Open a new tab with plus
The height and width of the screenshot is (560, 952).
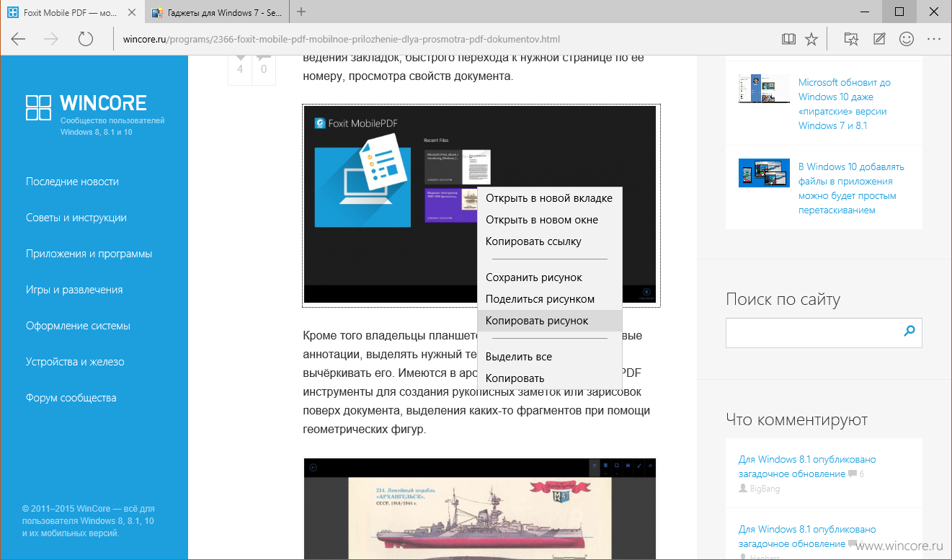coord(301,12)
